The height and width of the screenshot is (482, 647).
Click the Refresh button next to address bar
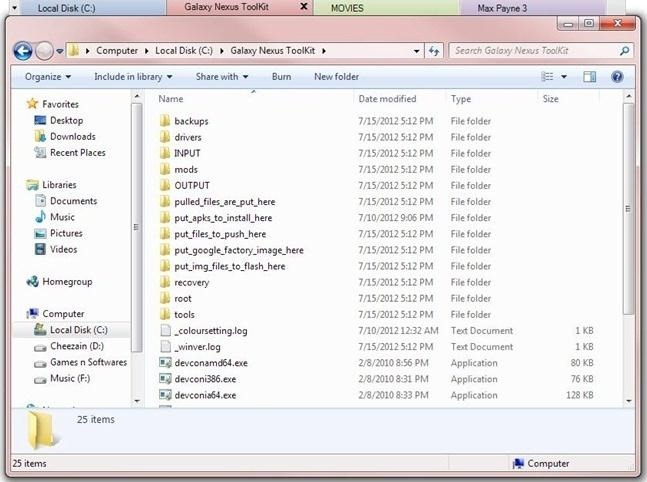[434, 51]
